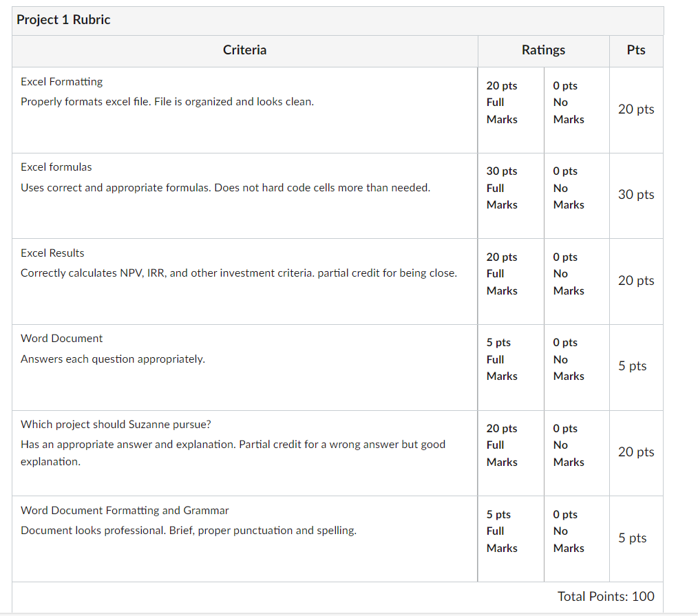Select the Criteria column header
Viewport: 698px width, 616px height.
[244, 50]
